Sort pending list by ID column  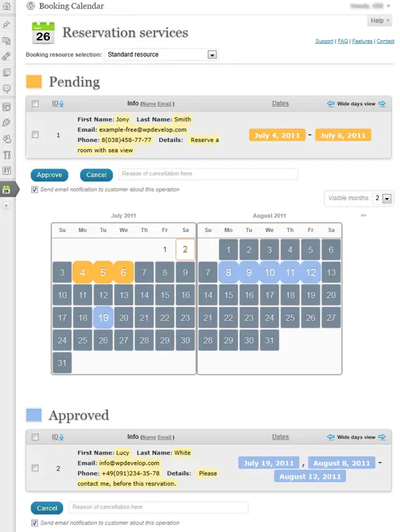(57, 103)
